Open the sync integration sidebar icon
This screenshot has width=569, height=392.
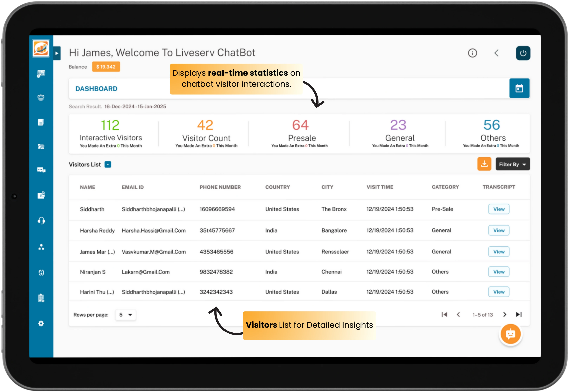tap(41, 272)
